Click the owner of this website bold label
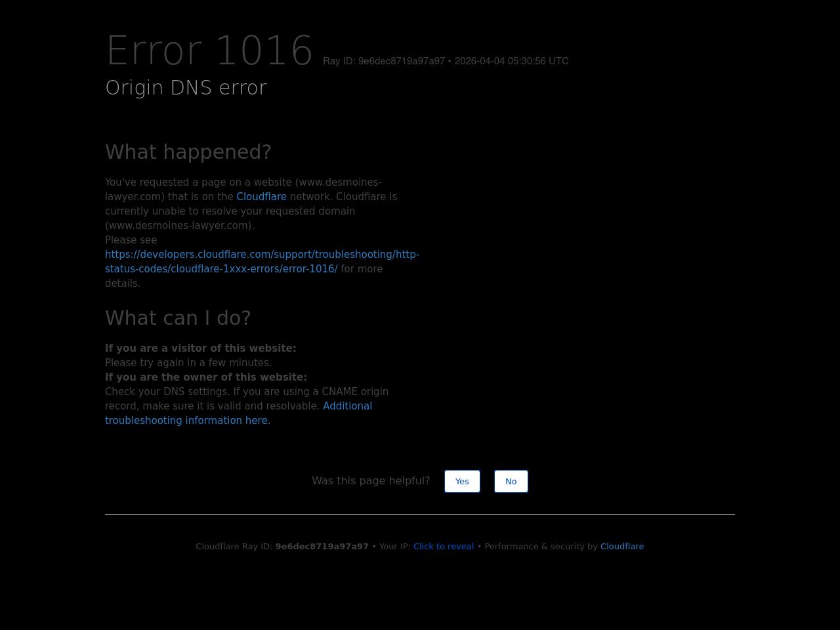Screen dimensions: 840x630 [x=205, y=377]
